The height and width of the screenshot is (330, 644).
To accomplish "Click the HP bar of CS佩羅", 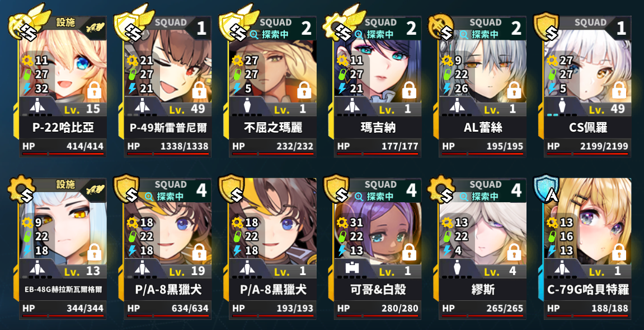I will coord(587,154).
